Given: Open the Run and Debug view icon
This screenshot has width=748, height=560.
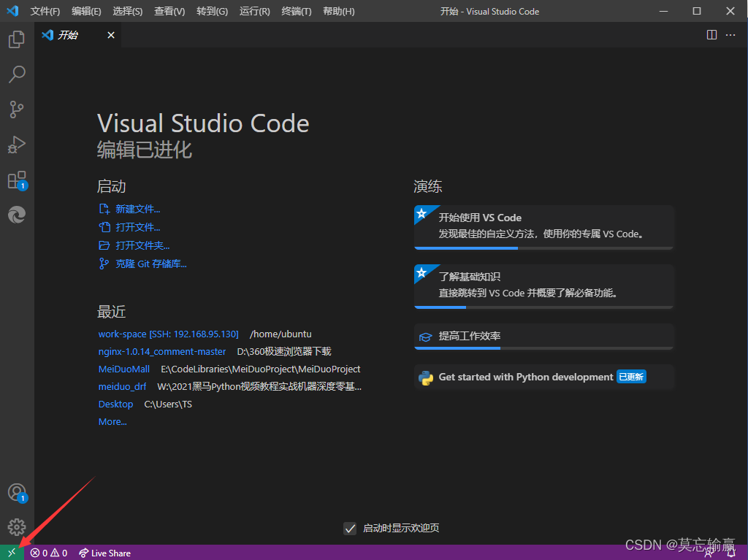Looking at the screenshot, I should click(17, 145).
